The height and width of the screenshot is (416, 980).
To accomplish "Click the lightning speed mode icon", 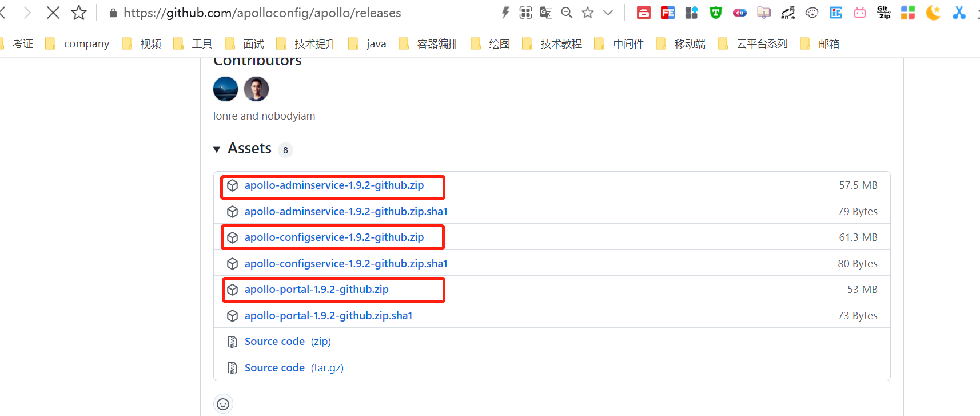I will (505, 13).
